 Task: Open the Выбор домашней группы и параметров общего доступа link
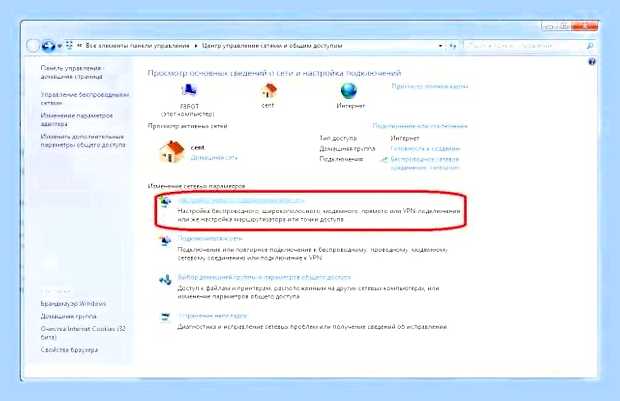point(264,277)
